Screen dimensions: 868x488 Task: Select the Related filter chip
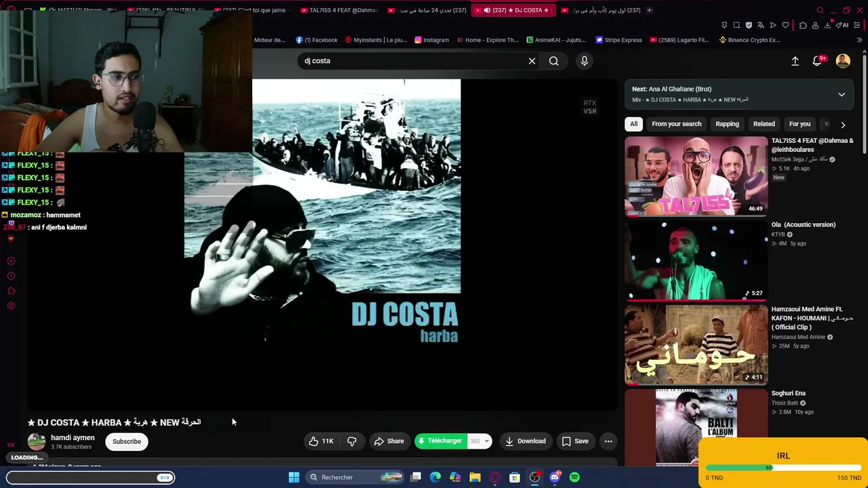click(x=764, y=124)
